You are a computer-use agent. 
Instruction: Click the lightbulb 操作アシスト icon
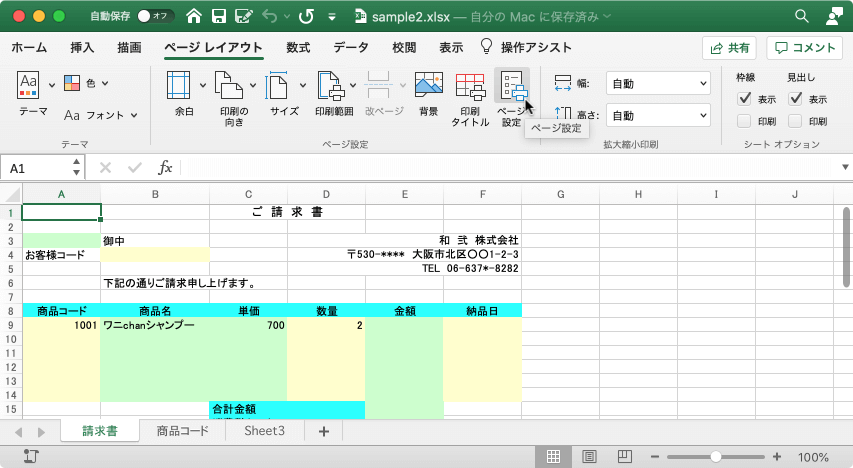(486, 47)
